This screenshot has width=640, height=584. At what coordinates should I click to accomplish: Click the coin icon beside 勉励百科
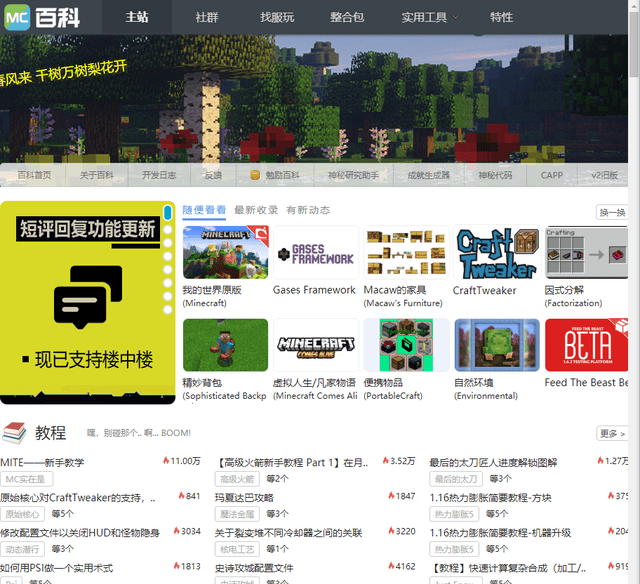[x=255, y=175]
